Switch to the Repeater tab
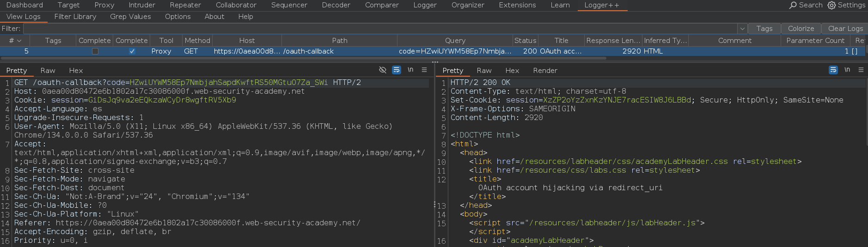 [x=185, y=5]
